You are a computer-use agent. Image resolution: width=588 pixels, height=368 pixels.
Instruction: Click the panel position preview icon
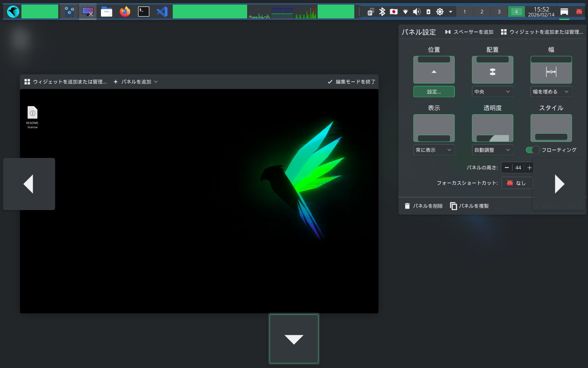(x=434, y=70)
